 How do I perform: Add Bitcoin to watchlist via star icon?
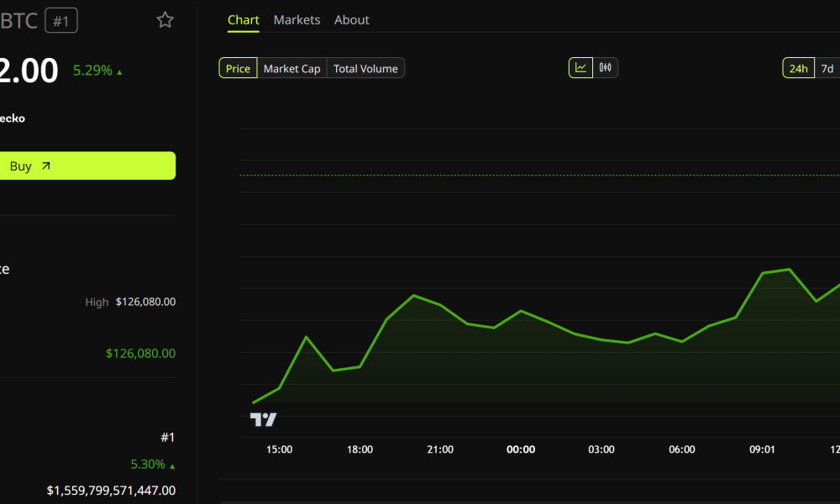165,19
